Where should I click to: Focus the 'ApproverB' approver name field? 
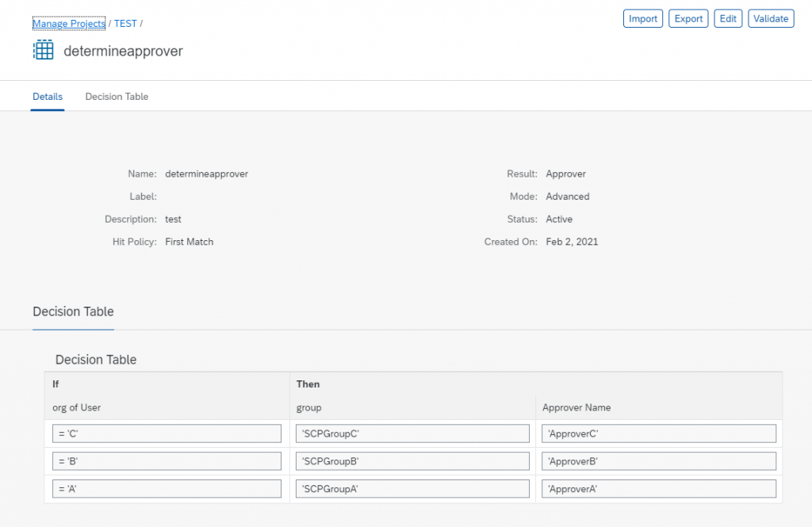click(659, 461)
